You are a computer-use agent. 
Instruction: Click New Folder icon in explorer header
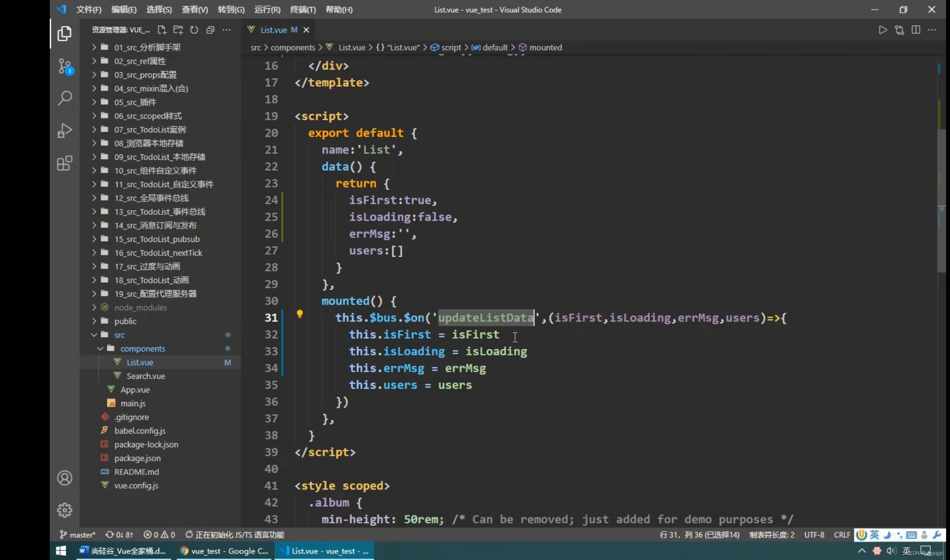pyautogui.click(x=178, y=30)
